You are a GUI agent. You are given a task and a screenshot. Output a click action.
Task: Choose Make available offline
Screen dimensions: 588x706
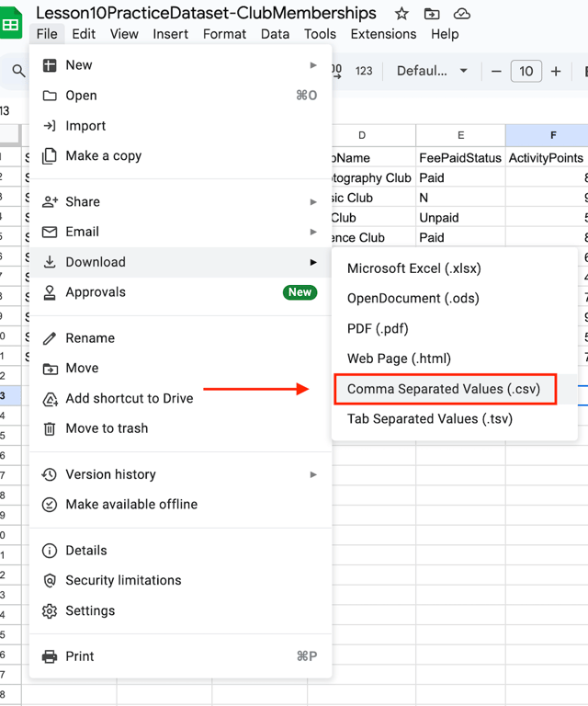(180, 505)
